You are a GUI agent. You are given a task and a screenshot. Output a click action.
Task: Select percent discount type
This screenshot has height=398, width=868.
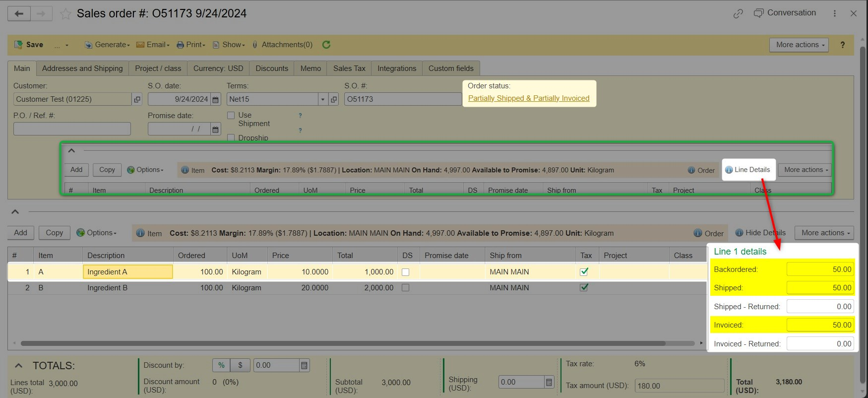point(221,365)
